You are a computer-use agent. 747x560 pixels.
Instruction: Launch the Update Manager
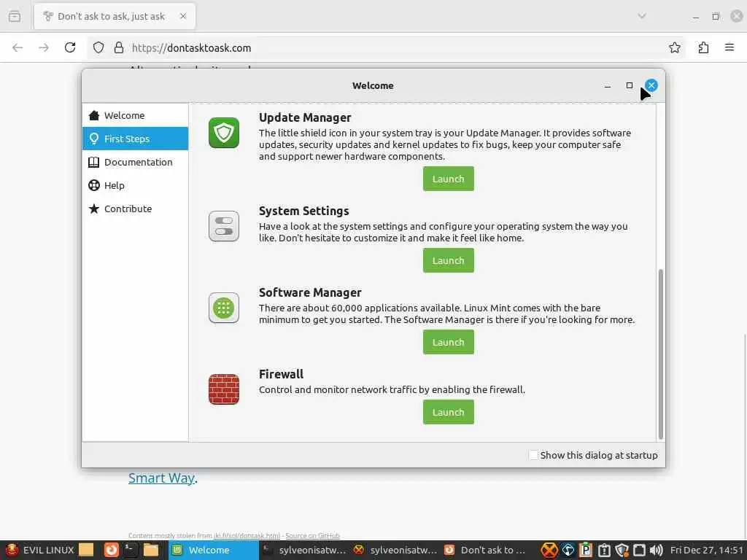click(x=448, y=179)
